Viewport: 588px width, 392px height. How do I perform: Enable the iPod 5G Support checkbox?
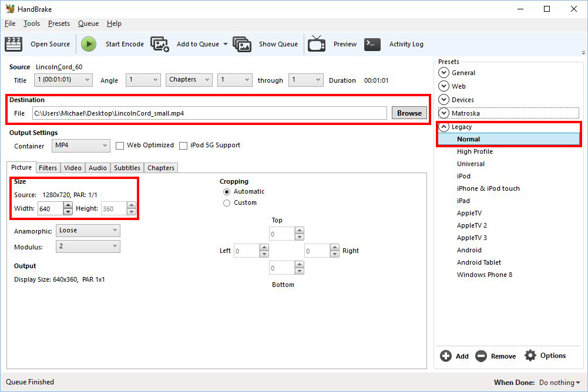[x=183, y=146]
